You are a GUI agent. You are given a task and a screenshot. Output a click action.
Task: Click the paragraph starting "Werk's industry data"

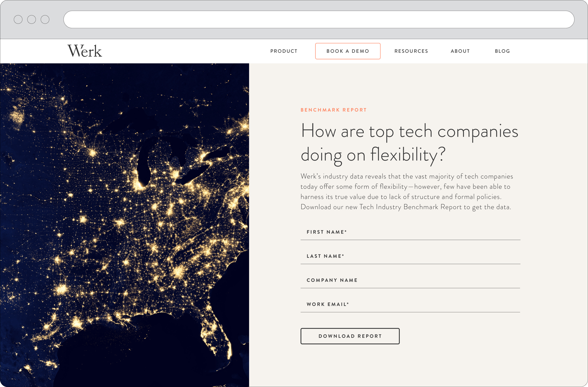[407, 192]
